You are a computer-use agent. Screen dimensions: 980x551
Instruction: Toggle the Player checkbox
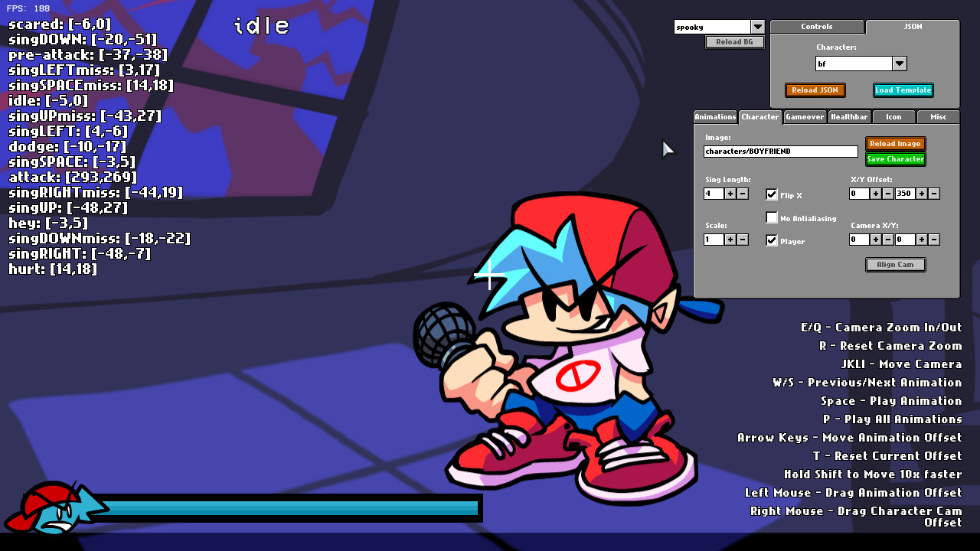point(772,240)
